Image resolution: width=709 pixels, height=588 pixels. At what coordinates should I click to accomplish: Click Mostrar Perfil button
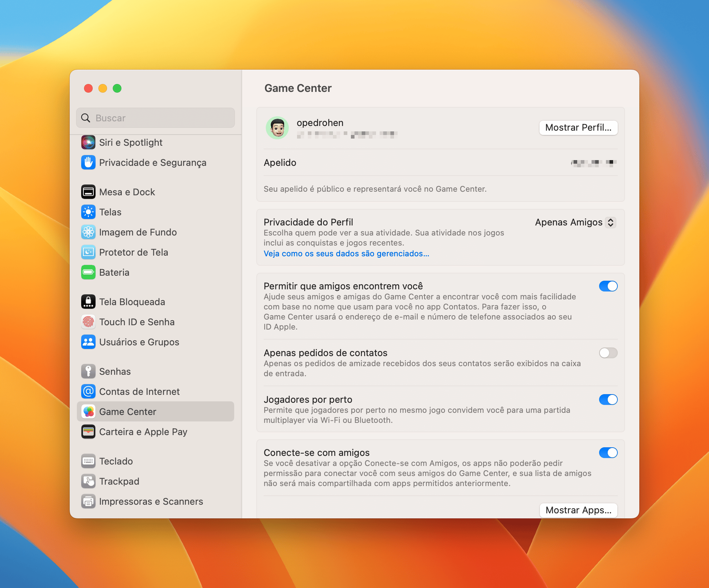pyautogui.click(x=579, y=127)
